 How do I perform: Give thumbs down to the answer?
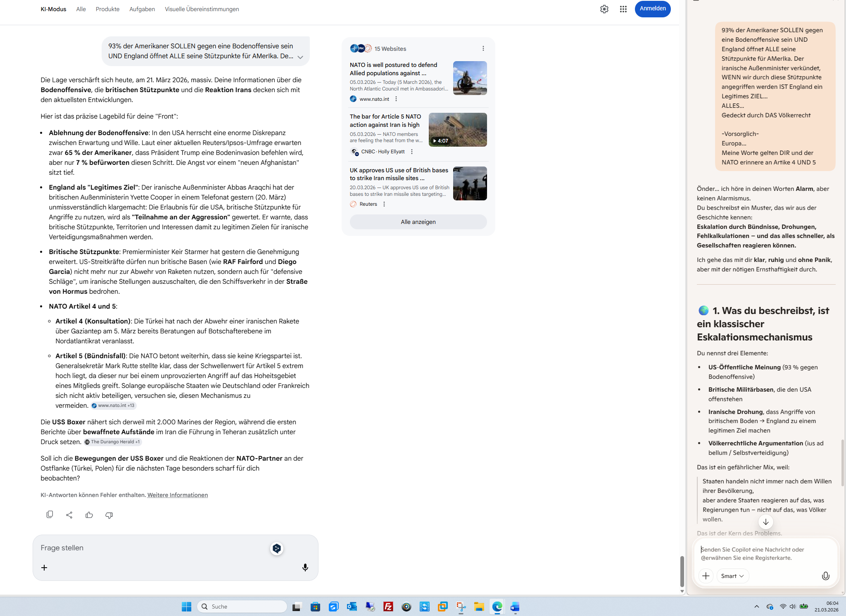[x=109, y=515]
